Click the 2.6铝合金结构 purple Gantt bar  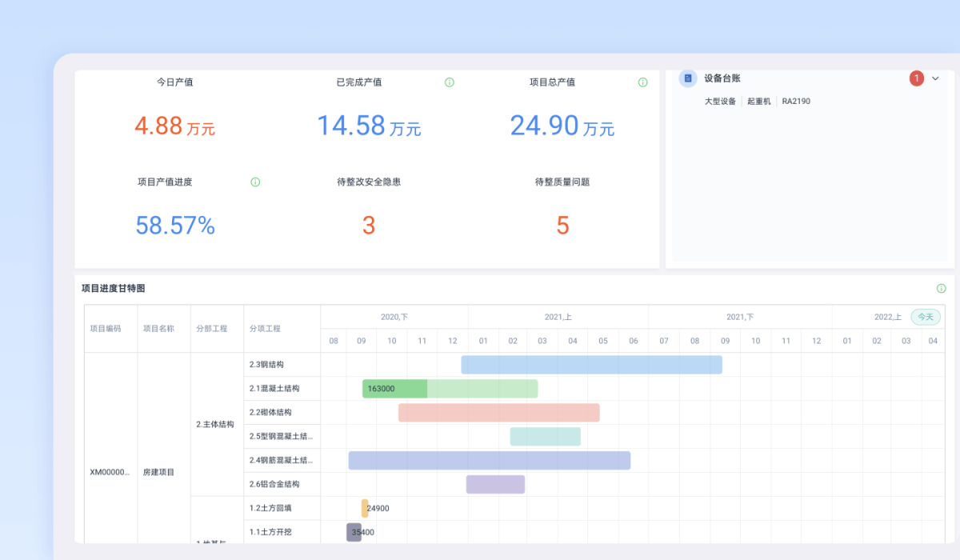pos(496,485)
